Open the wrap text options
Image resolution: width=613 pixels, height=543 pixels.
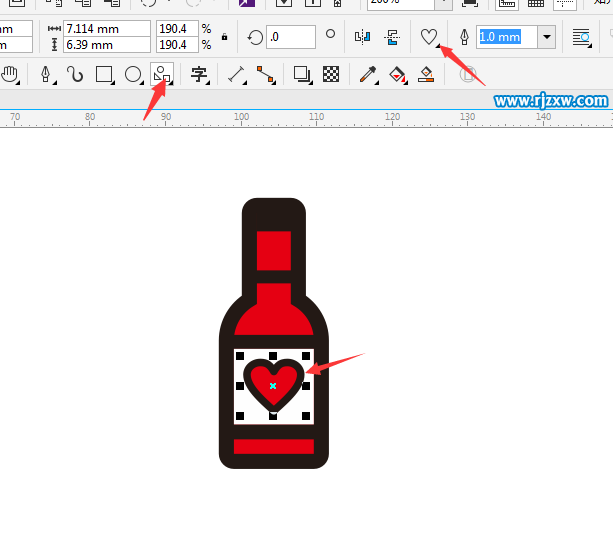pyautogui.click(x=581, y=37)
